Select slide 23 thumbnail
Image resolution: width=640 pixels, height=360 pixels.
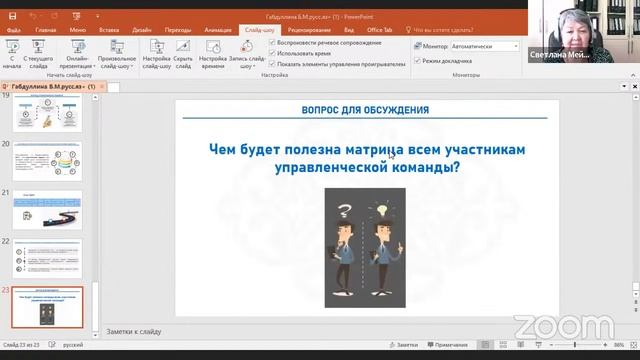[x=47, y=307]
